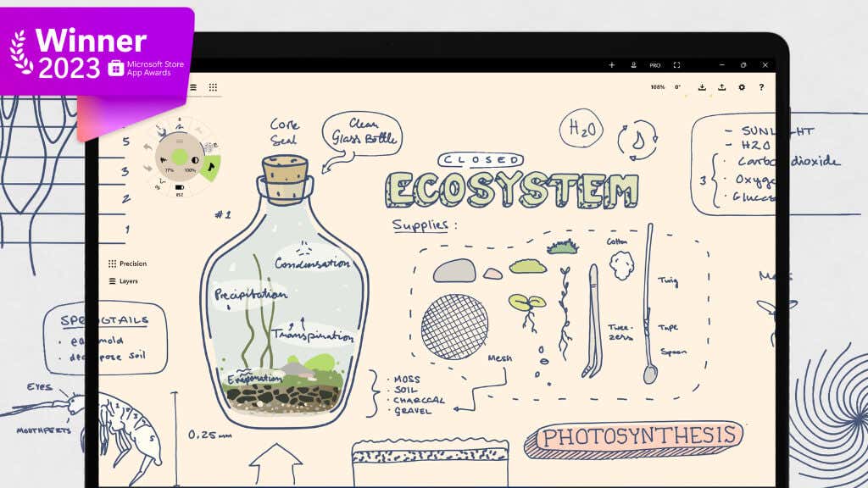Screen dimensions: 868x488
Task: Open the Precision menu
Action: [x=128, y=264]
